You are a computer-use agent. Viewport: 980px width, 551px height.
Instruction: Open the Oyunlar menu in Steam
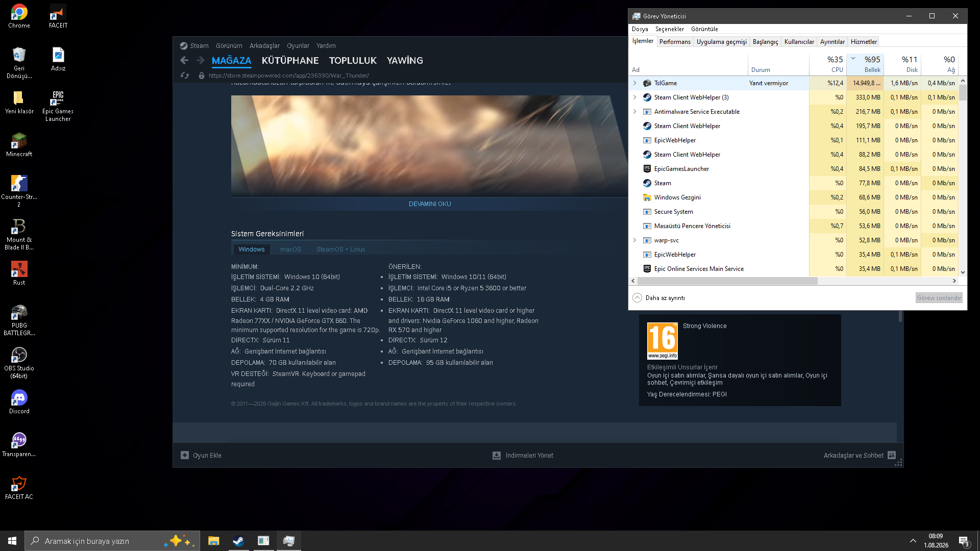coord(298,46)
